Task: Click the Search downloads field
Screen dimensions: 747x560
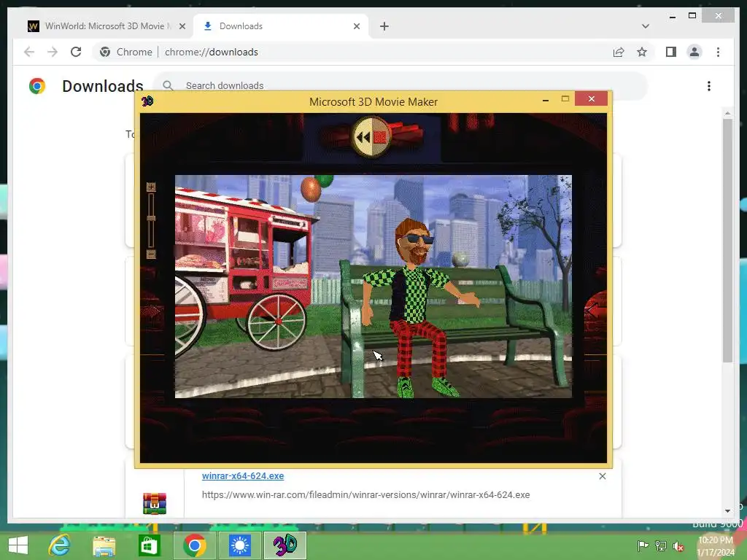Action: tap(400, 86)
